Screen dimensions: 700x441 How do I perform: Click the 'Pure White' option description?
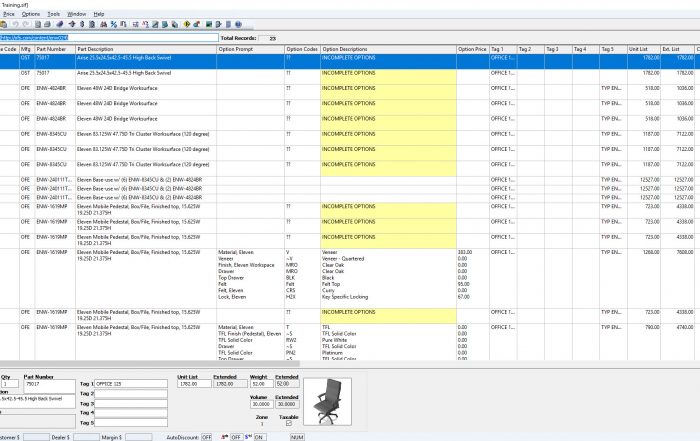point(334,340)
